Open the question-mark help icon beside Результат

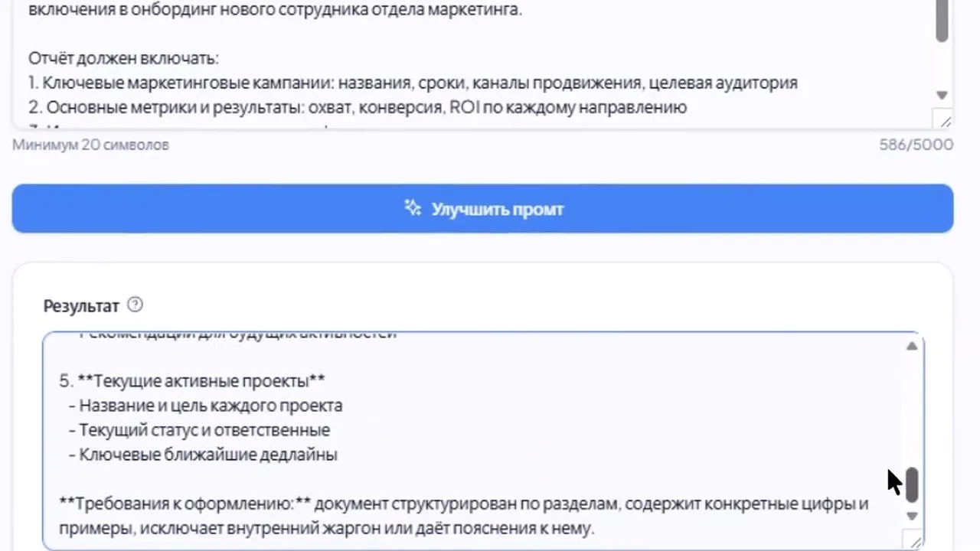click(135, 305)
